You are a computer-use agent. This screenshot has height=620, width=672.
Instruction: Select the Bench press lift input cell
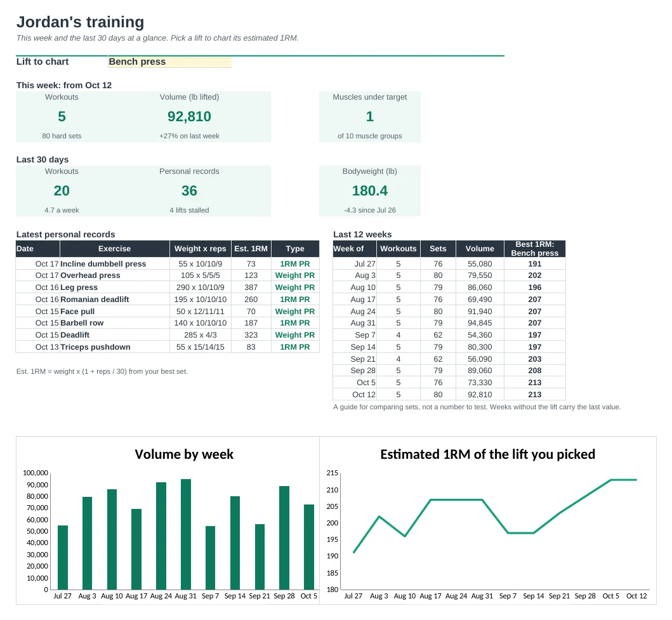(169, 62)
